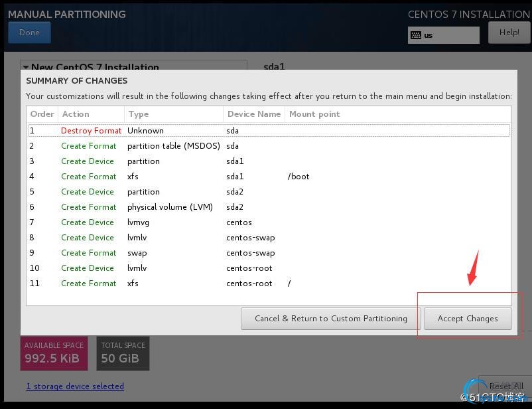Click the Device Name column header

(x=254, y=114)
